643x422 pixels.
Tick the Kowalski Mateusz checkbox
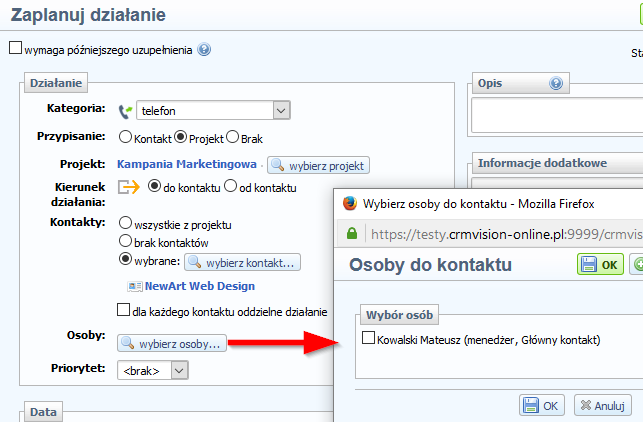pos(366,340)
